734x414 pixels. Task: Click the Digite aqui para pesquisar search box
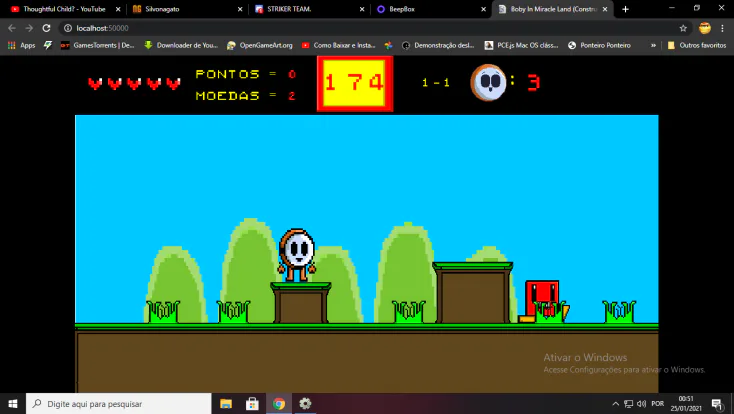point(119,404)
